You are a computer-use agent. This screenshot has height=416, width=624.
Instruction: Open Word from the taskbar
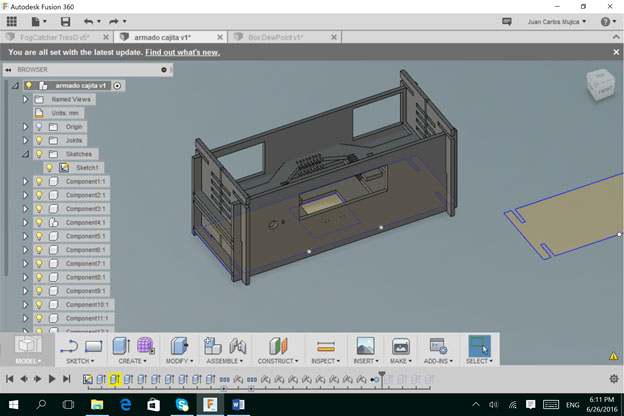click(x=238, y=405)
